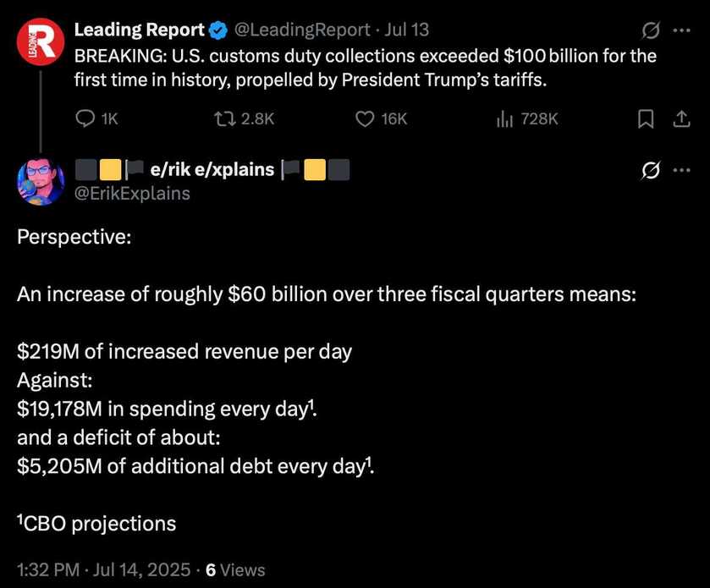Click Grok icon on ErikExplains tweet

coord(651,171)
